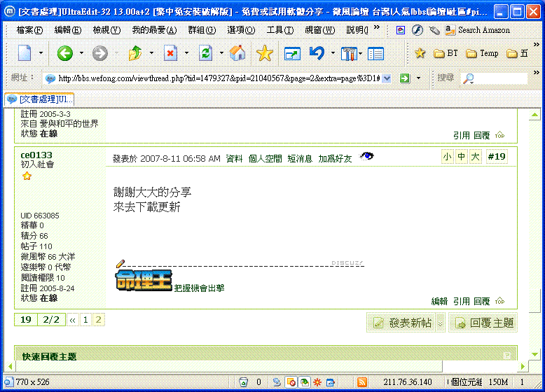This screenshot has height=392, width=545.
Task: Click the eye icon in post #19
Action: point(366,156)
